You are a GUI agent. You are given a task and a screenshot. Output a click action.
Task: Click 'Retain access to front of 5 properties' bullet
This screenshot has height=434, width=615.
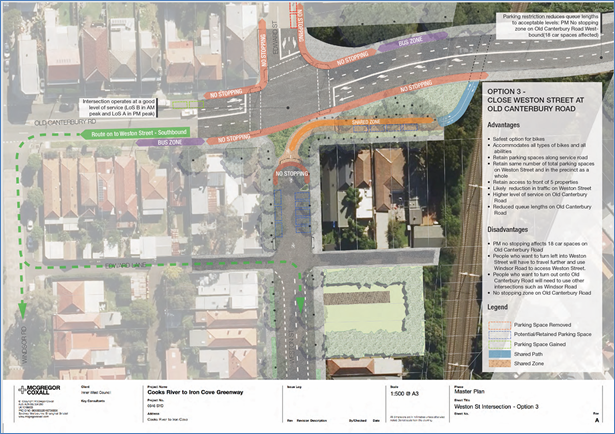(x=533, y=182)
